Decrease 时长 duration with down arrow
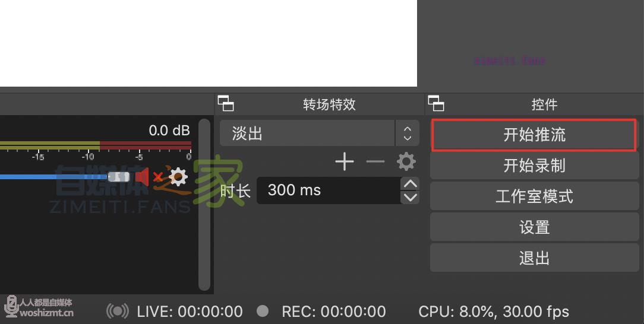The height and width of the screenshot is (324, 644). click(411, 197)
